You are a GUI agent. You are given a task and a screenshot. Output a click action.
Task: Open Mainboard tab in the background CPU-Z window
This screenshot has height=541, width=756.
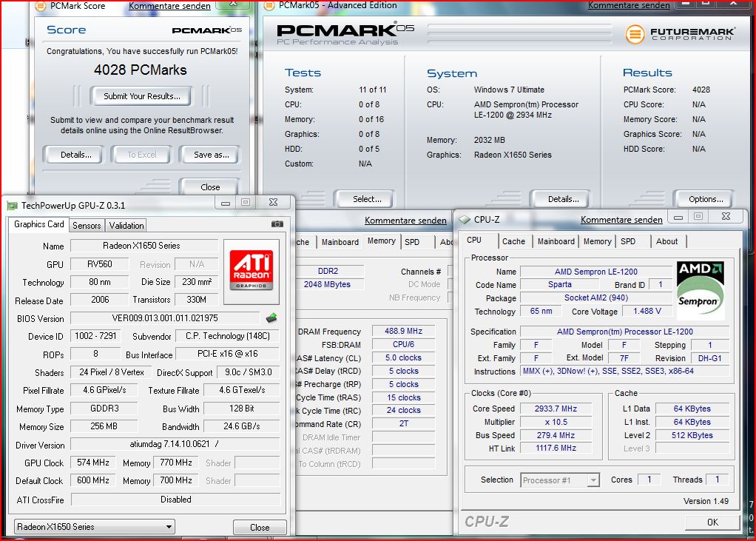[x=340, y=242]
